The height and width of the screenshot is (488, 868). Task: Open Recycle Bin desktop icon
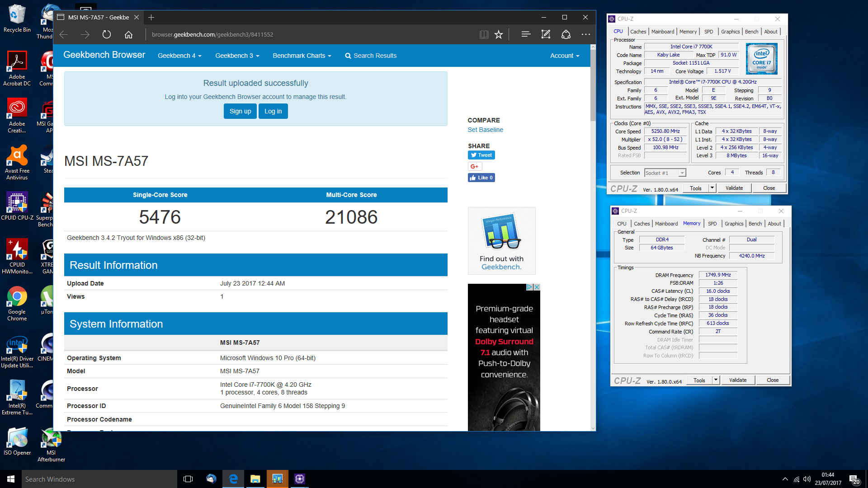pyautogui.click(x=17, y=19)
